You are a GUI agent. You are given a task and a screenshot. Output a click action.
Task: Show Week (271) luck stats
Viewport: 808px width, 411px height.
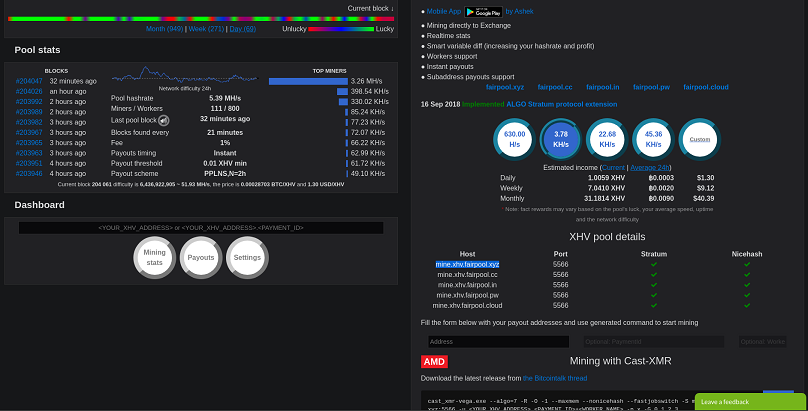pyautogui.click(x=206, y=29)
